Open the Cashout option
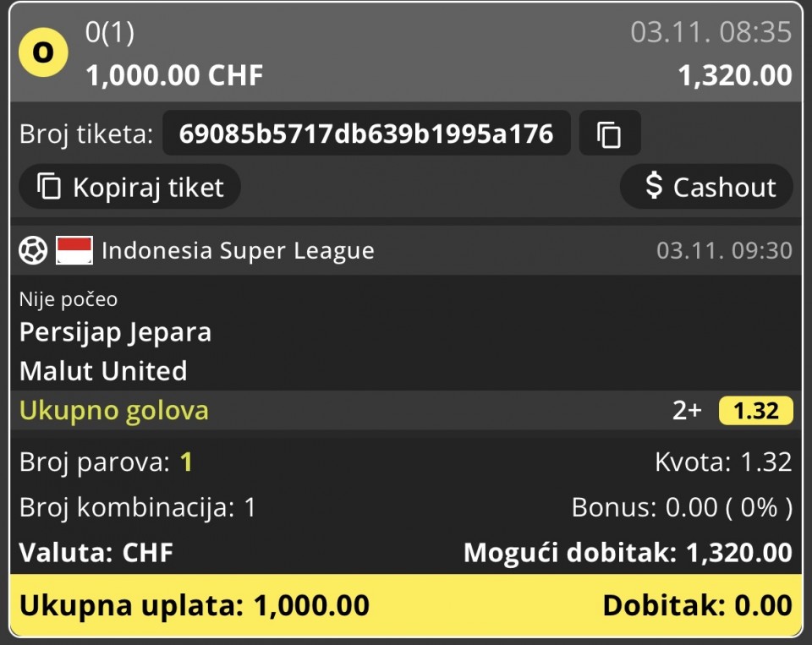The image size is (812, 645). click(706, 187)
